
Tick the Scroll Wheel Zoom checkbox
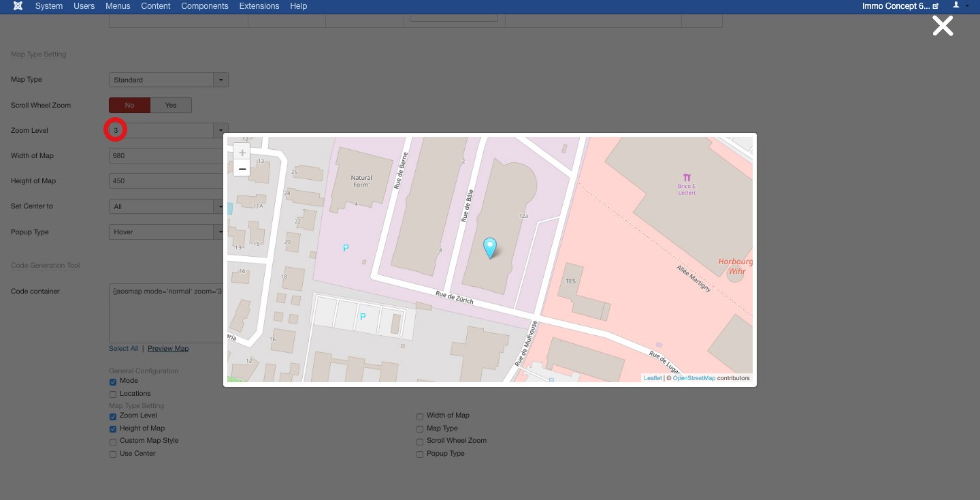click(x=420, y=441)
